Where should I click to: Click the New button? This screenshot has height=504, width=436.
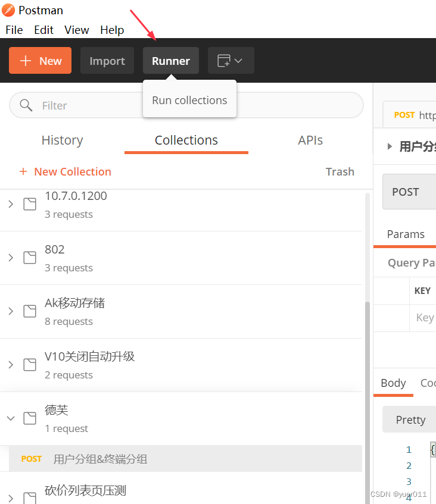41,61
